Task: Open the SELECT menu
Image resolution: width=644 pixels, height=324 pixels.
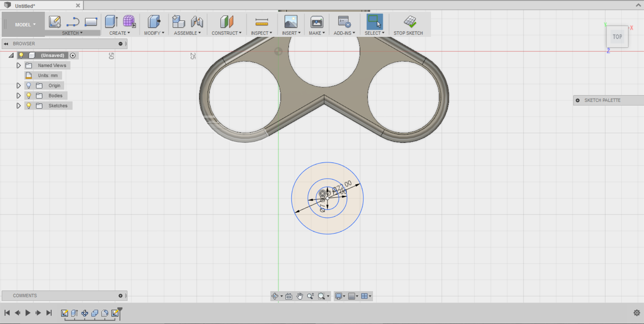Action: (x=374, y=33)
